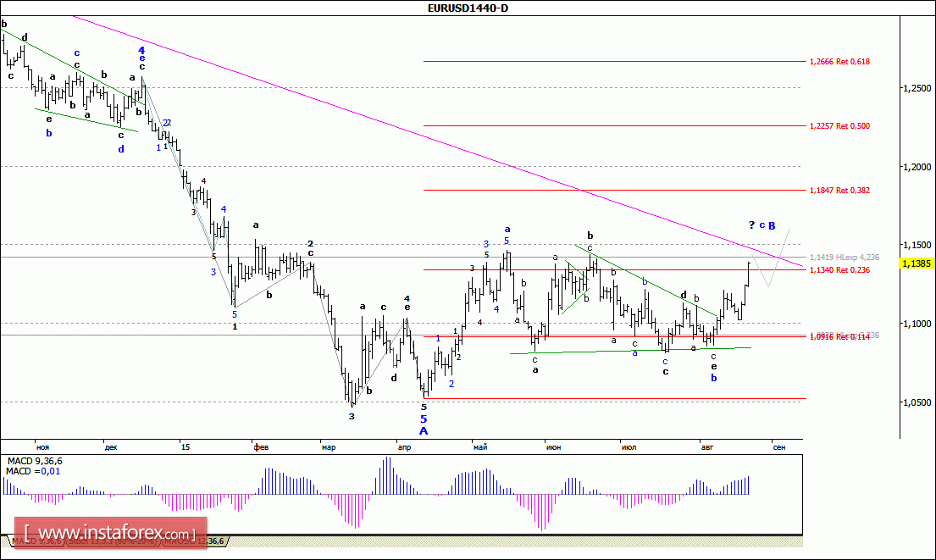The image size is (936, 560).
Task: Click the 1,1419 HLexp 4,236 expansion label
Action: pos(843,257)
